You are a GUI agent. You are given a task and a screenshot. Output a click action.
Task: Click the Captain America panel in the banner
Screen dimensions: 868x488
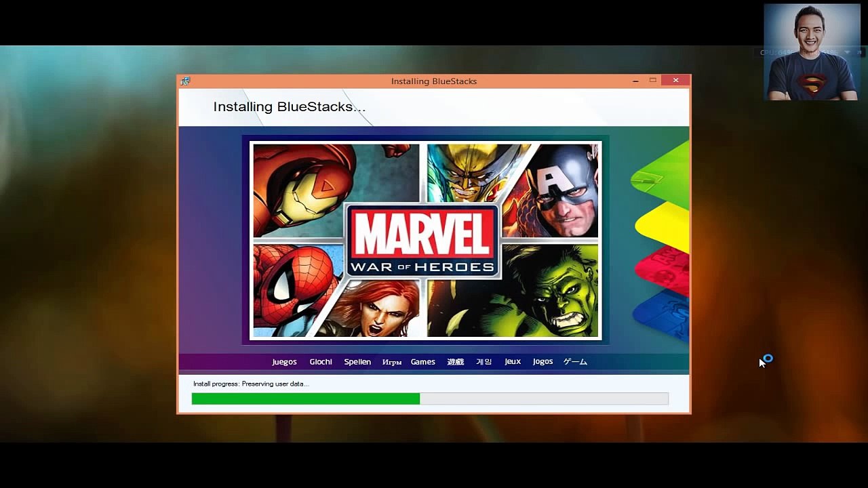click(x=559, y=190)
